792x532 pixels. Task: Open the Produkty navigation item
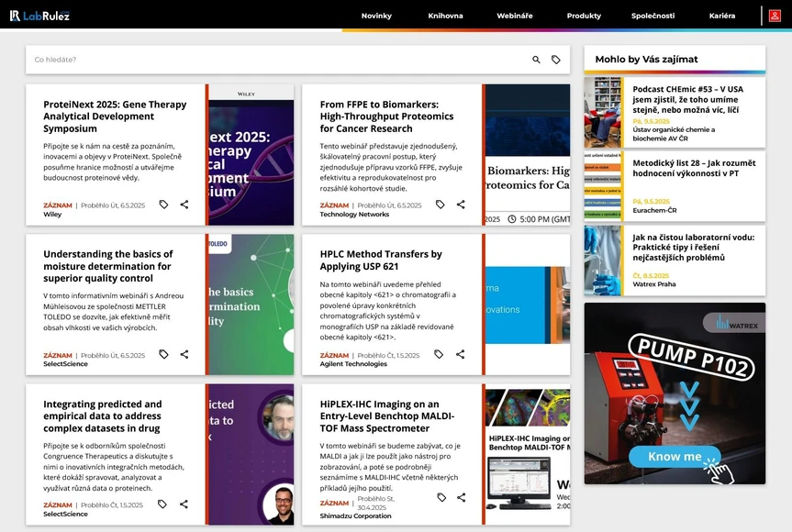pos(584,16)
